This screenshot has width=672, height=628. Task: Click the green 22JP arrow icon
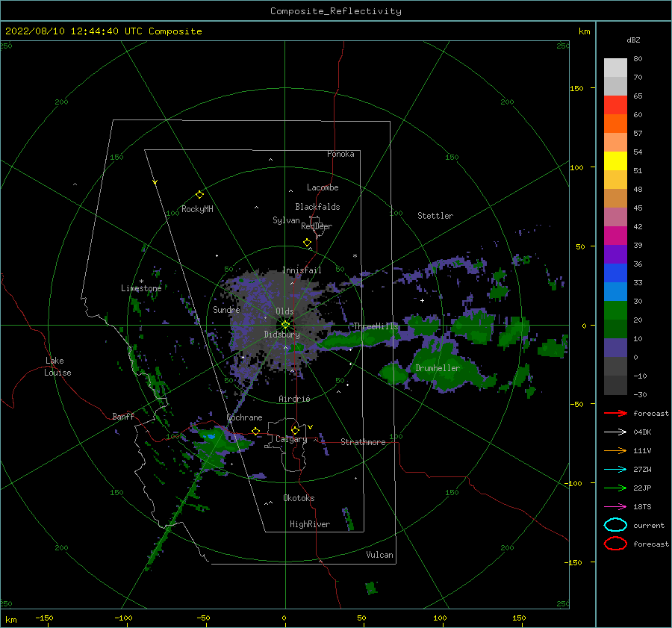615,488
